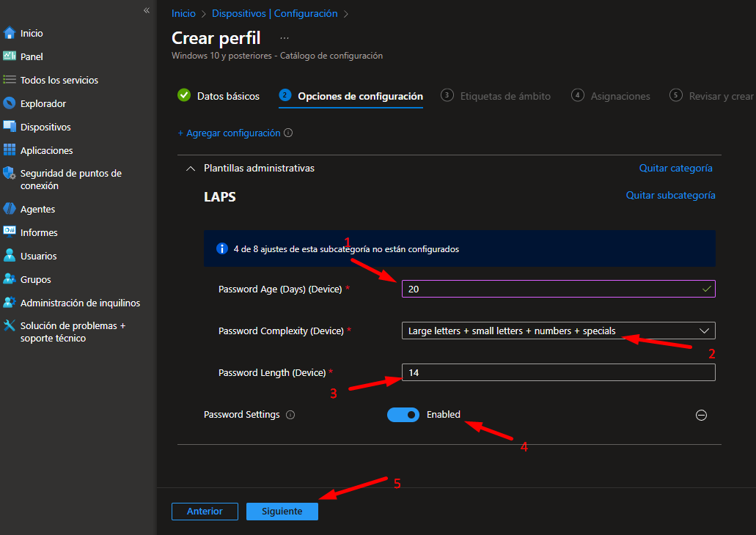Viewport: 756px width, 535px height.
Task: Click the Password Length input field
Action: coord(557,373)
